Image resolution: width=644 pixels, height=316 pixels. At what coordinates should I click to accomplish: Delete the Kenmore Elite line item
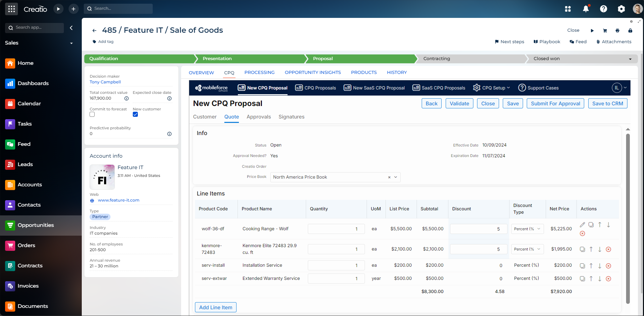click(609, 249)
